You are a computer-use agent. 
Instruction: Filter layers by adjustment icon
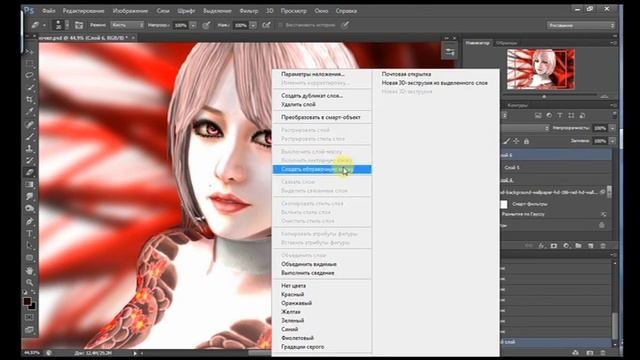pos(549,116)
